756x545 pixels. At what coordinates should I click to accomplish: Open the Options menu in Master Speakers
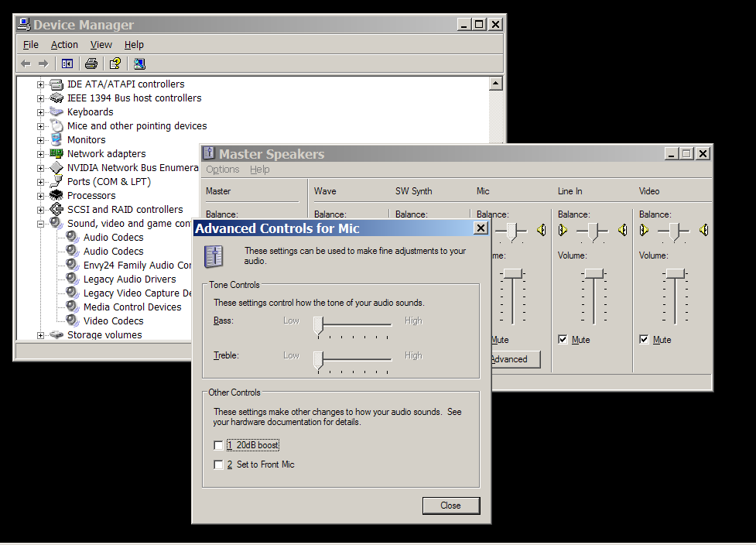pyautogui.click(x=223, y=170)
